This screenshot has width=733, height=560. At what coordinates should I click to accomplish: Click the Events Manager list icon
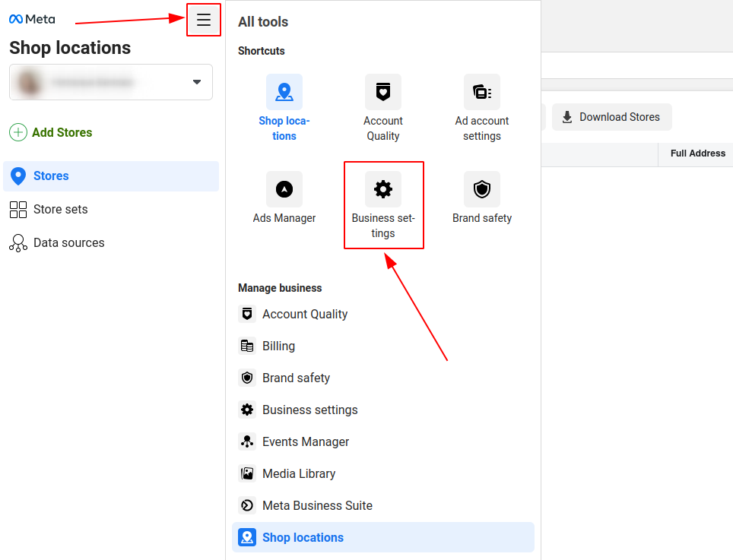click(x=247, y=441)
